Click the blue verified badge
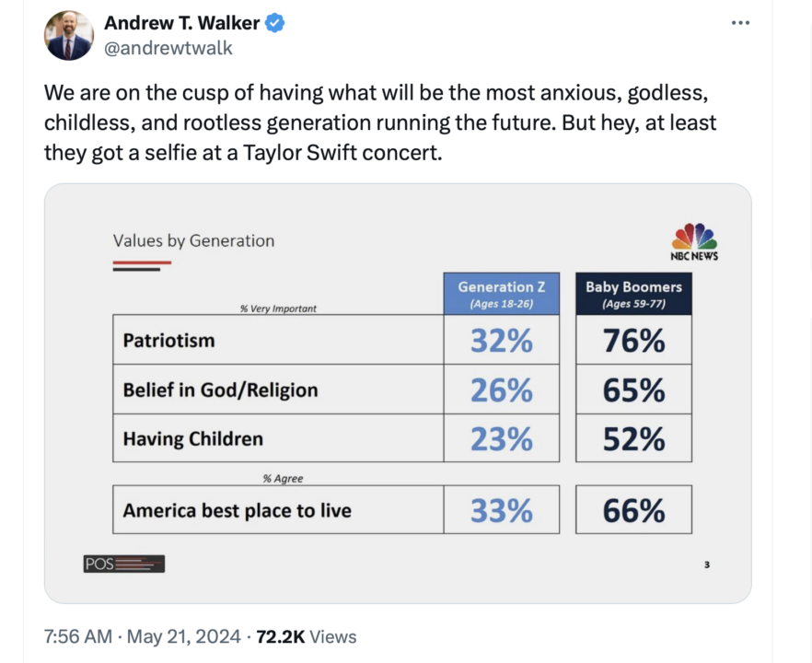812x663 pixels. 275,24
